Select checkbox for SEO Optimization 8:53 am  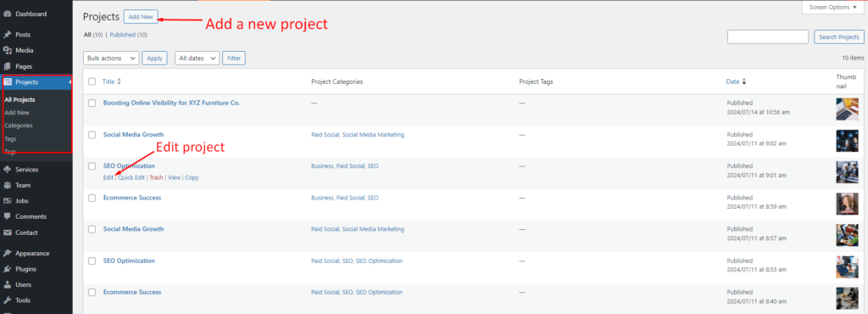click(x=92, y=261)
